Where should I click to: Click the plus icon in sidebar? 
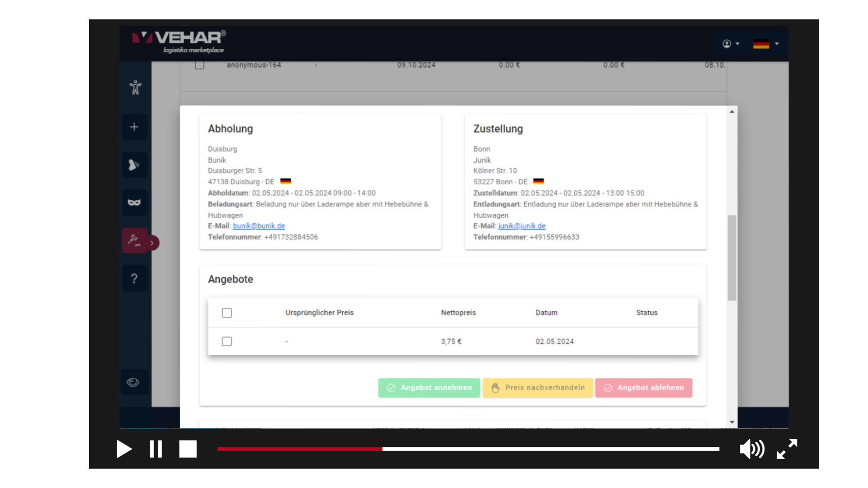134,127
